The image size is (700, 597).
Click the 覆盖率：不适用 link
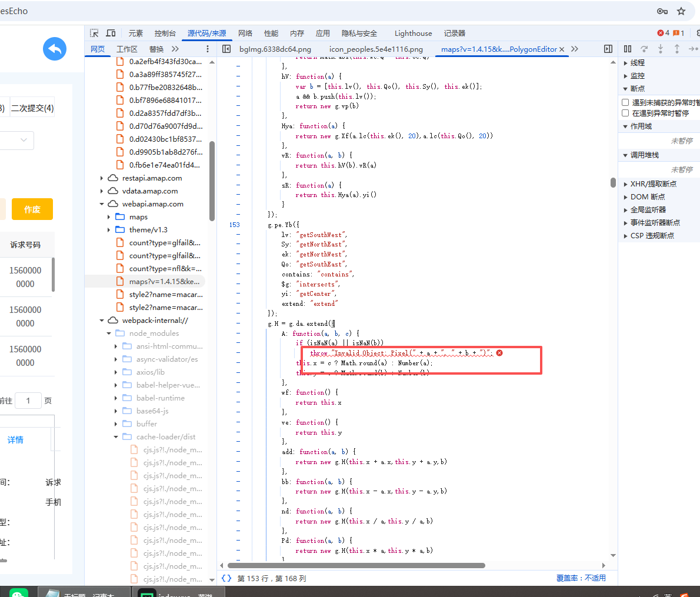[581, 578]
